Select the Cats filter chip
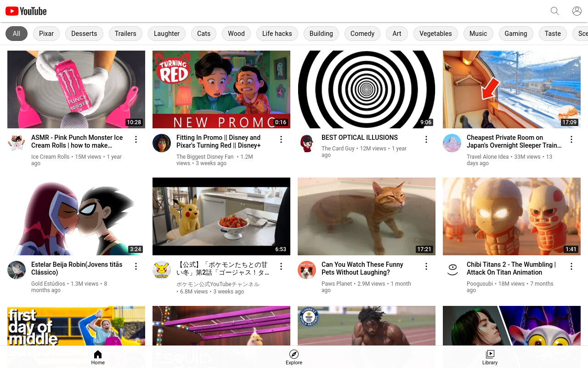The width and height of the screenshot is (588, 368). click(x=204, y=34)
